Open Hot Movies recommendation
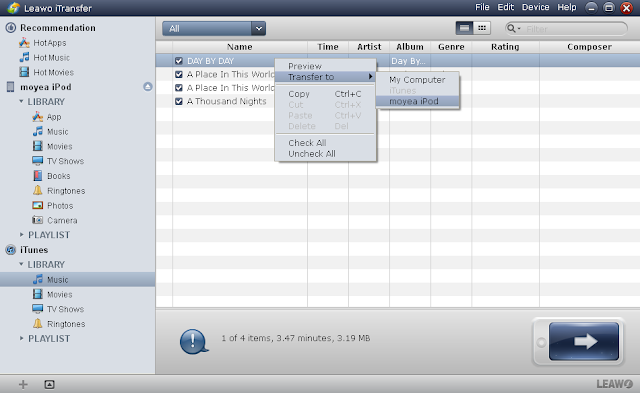Viewport: 640px width, 393px height. [x=53, y=72]
